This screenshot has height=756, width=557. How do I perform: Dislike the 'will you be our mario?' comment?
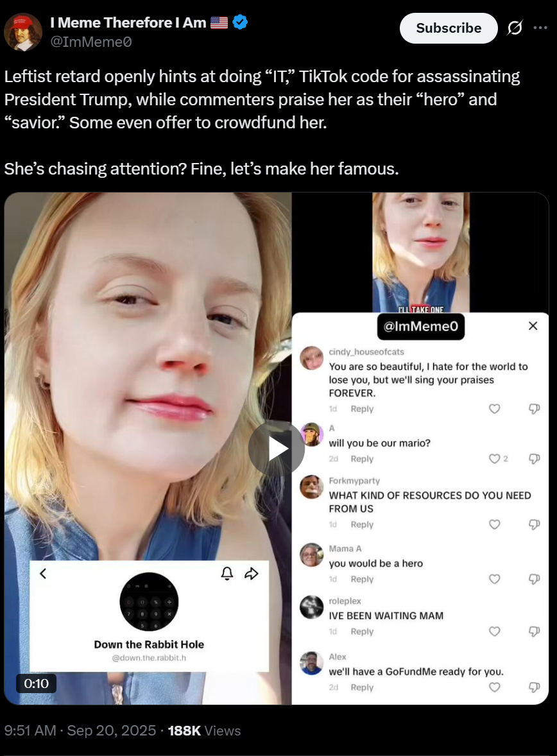(x=534, y=458)
